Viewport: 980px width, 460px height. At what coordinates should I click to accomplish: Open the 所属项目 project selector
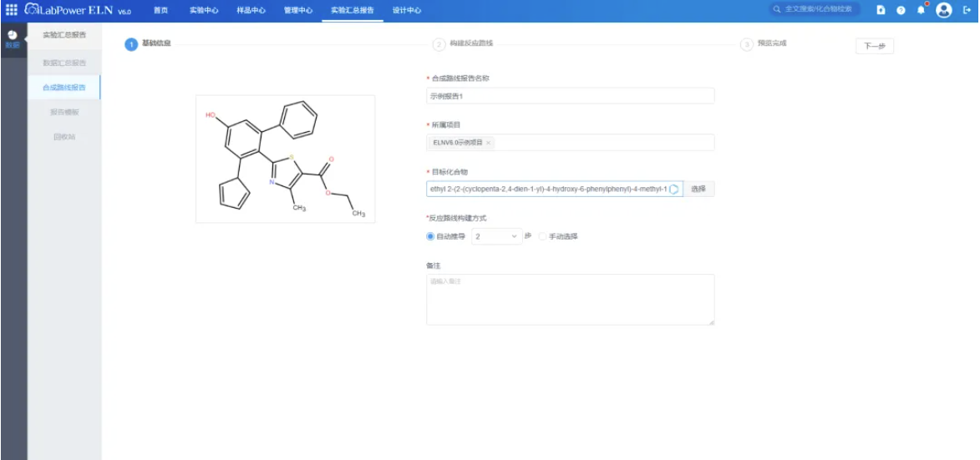coord(570,142)
